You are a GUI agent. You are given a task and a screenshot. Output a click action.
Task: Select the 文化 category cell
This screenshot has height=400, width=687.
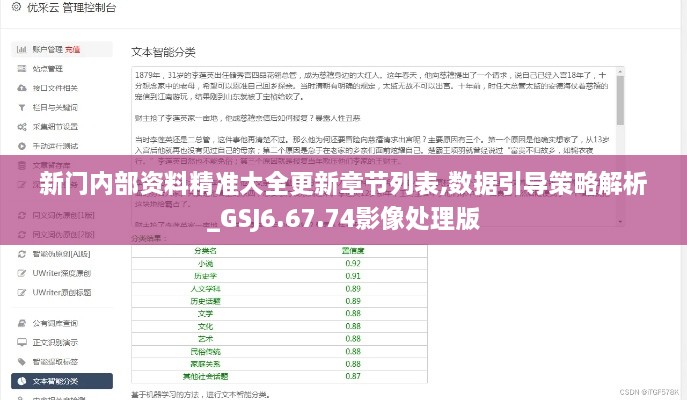click(x=205, y=326)
